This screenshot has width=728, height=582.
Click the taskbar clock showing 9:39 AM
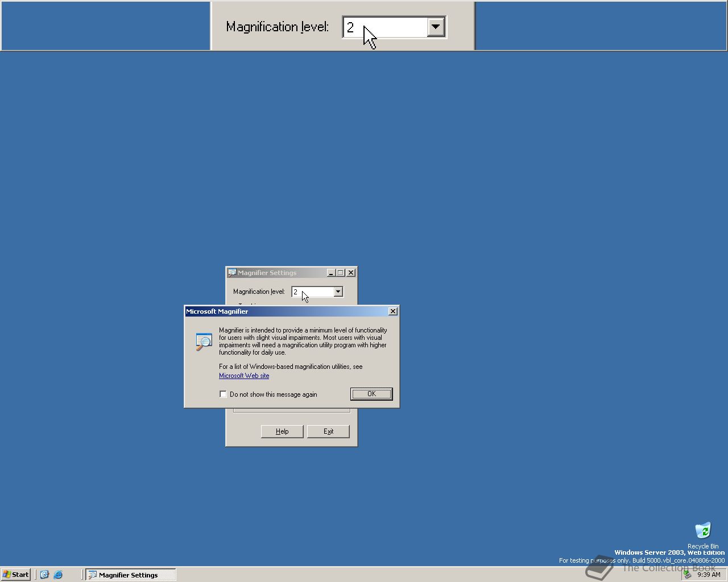[709, 575]
